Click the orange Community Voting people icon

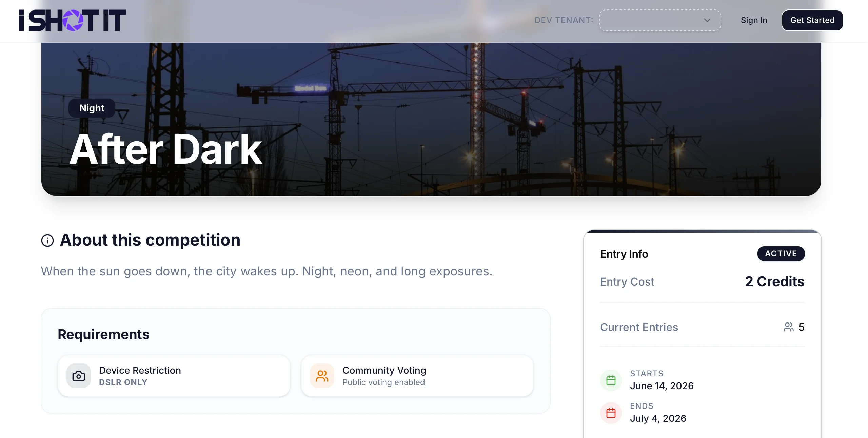tap(322, 376)
